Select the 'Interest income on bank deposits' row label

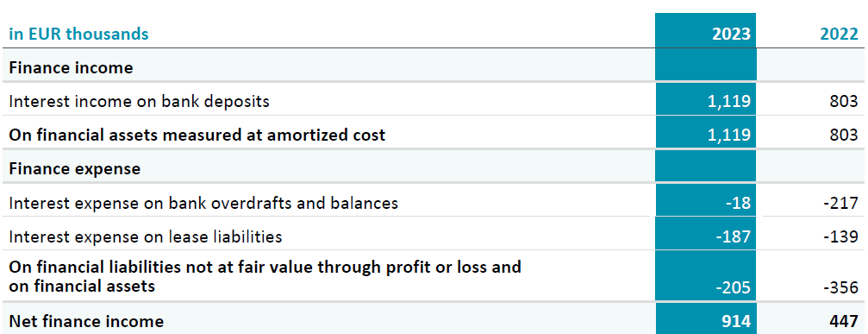coord(139,101)
